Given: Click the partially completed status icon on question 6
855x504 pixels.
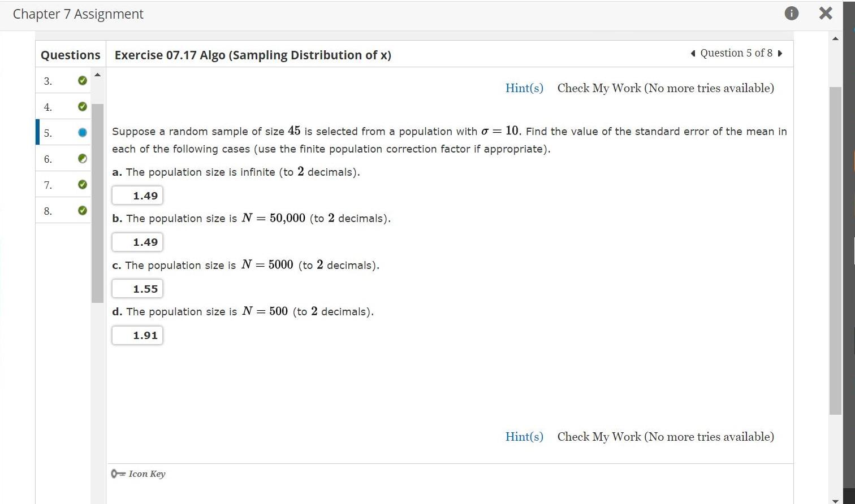Looking at the screenshot, I should (x=83, y=158).
